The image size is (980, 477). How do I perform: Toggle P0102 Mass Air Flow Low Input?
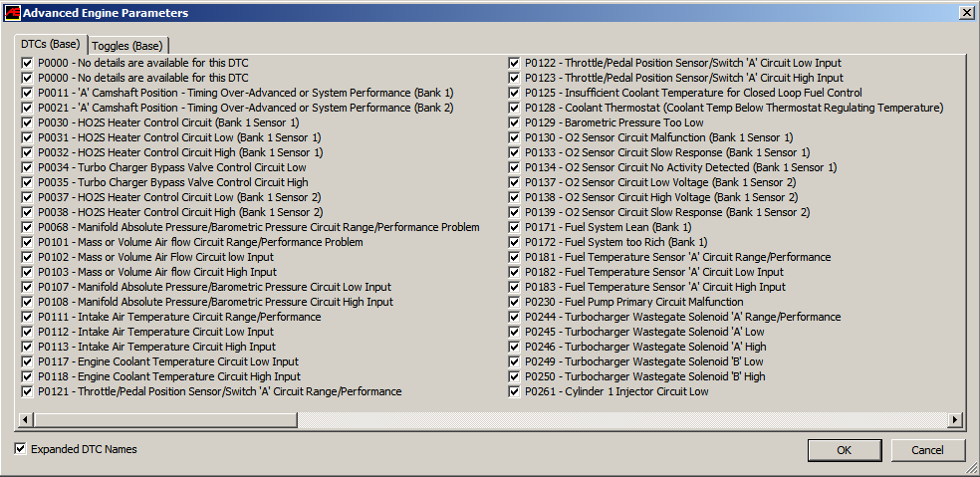pos(27,257)
